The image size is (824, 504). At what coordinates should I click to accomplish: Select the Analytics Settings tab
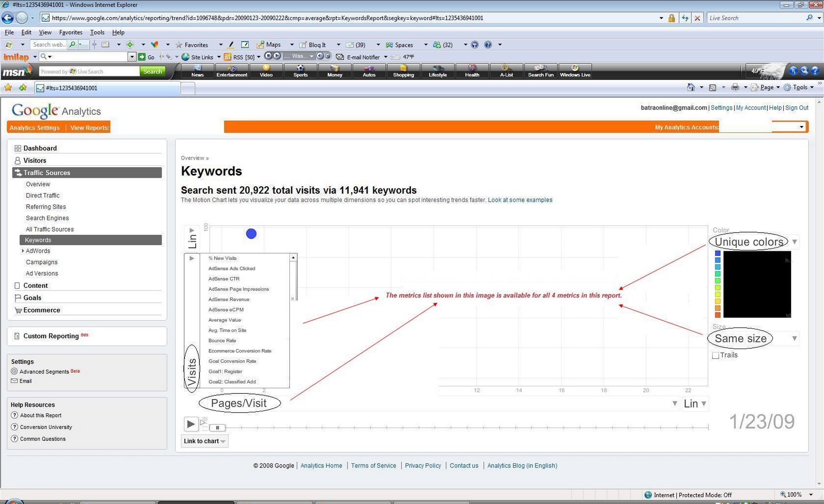[35, 128]
